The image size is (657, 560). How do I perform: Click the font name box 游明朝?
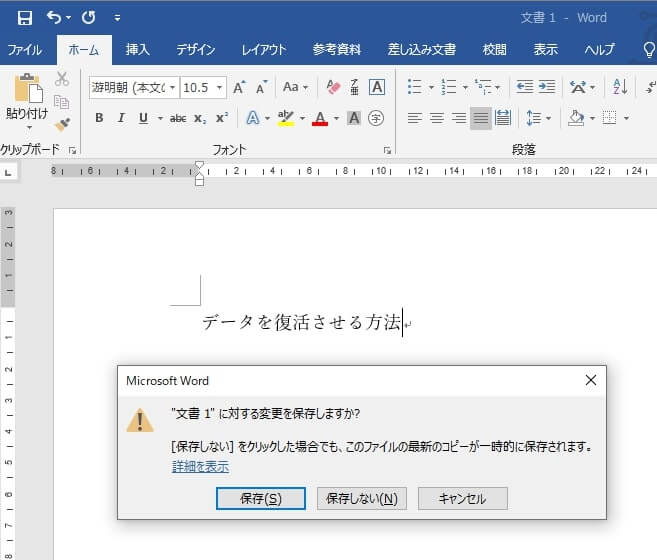[129, 88]
